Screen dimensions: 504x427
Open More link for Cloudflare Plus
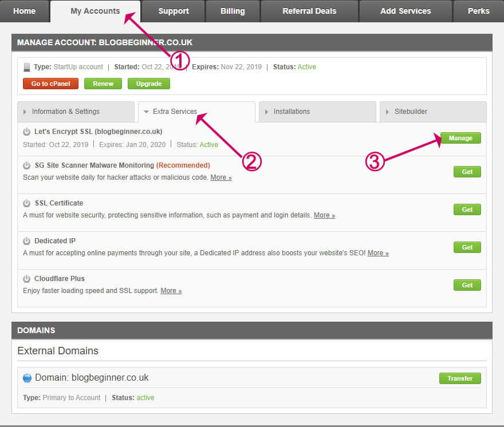click(171, 291)
